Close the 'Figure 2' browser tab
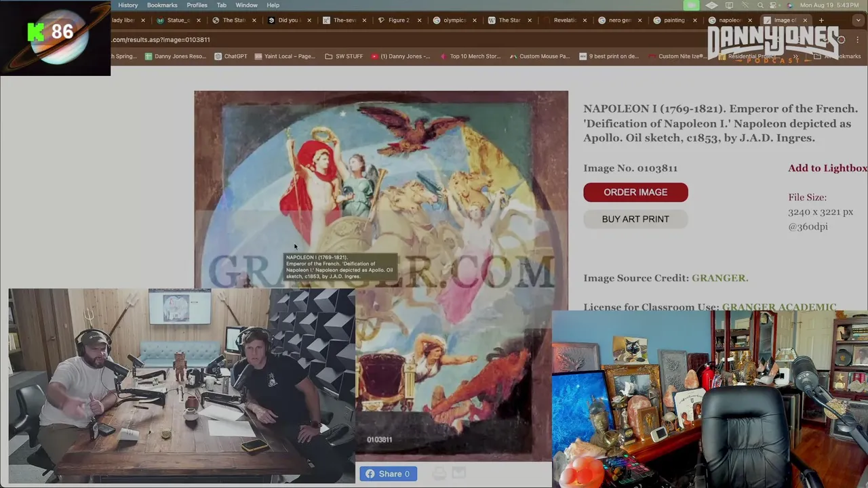Image resolution: width=868 pixels, height=488 pixels. [x=420, y=20]
